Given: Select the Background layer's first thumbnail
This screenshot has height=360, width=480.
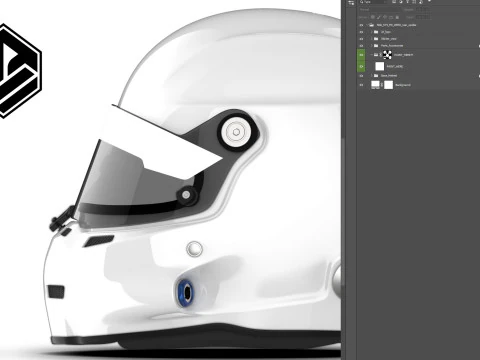Looking at the screenshot, I should 376,85.
